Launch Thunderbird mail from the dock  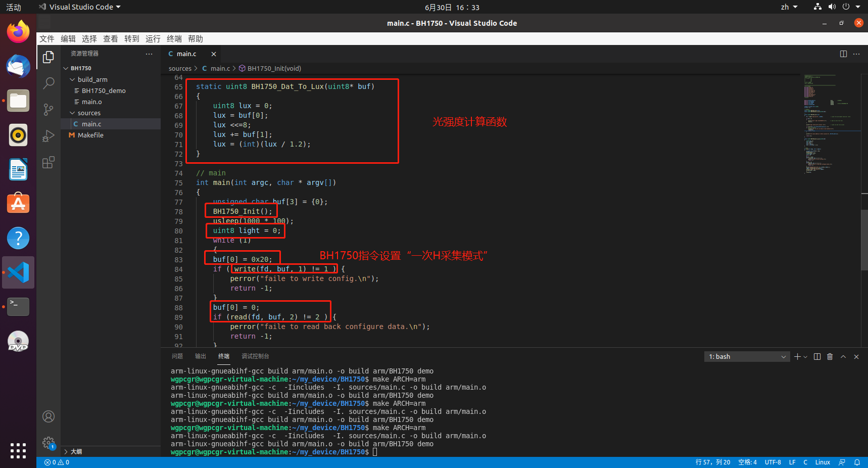click(x=18, y=66)
